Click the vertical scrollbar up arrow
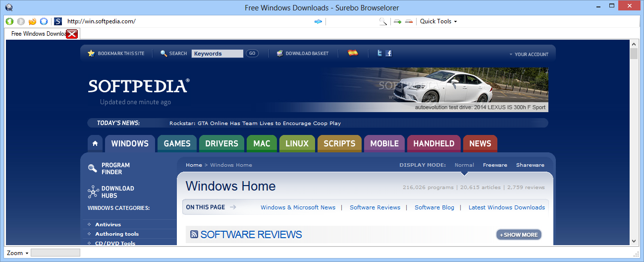The height and width of the screenshot is (262, 644). [634, 44]
